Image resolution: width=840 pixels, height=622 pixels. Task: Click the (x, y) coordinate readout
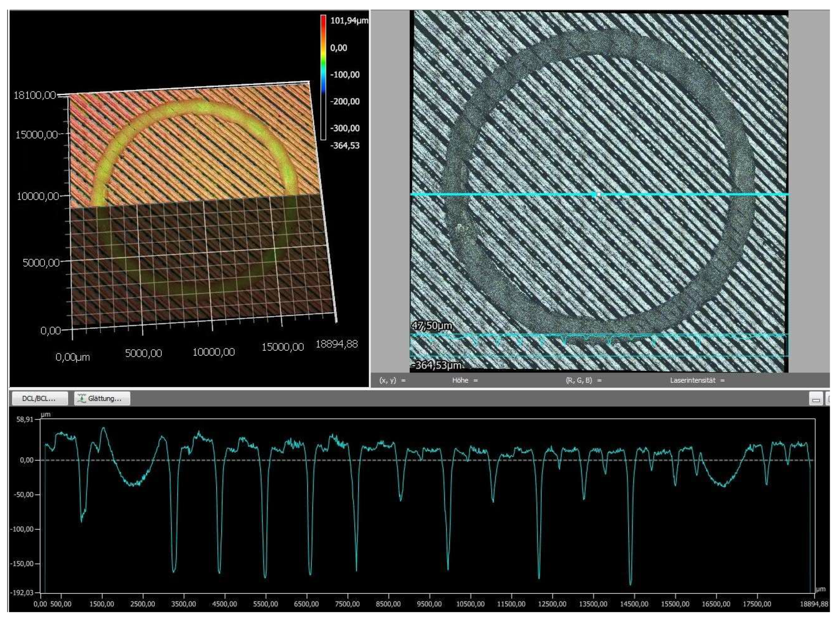[392, 380]
